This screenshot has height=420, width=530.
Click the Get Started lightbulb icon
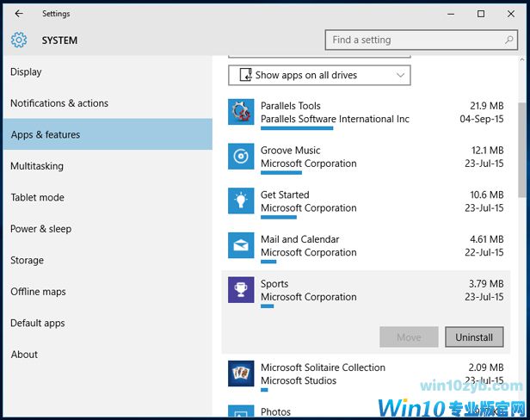tap(241, 201)
